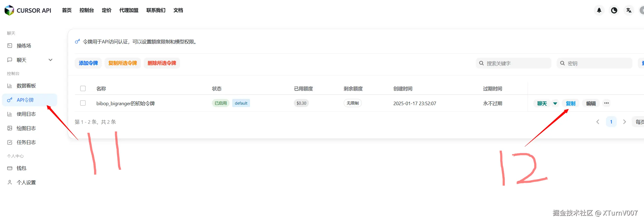The image size is (644, 223).
Task: Open the notifications bell icon
Action: coord(599,10)
